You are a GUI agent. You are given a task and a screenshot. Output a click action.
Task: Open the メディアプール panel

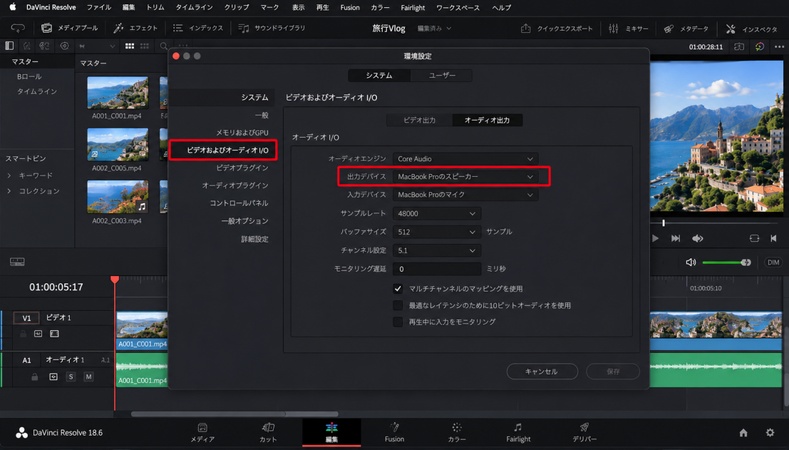(69, 28)
